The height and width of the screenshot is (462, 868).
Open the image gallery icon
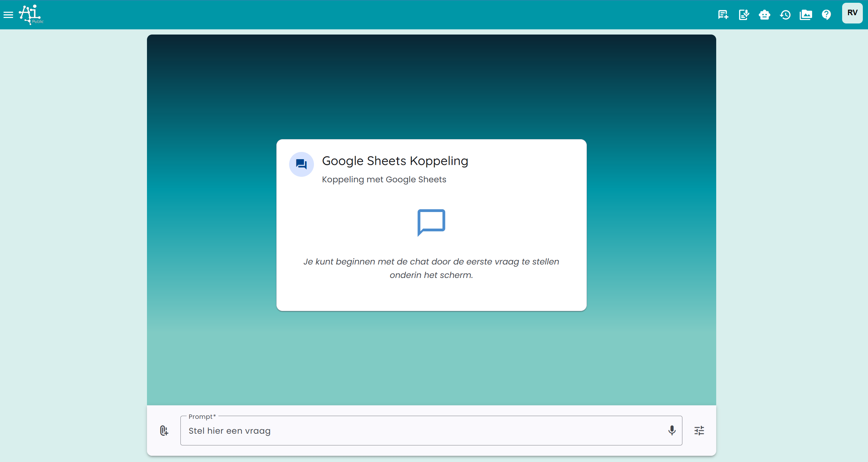pos(806,15)
